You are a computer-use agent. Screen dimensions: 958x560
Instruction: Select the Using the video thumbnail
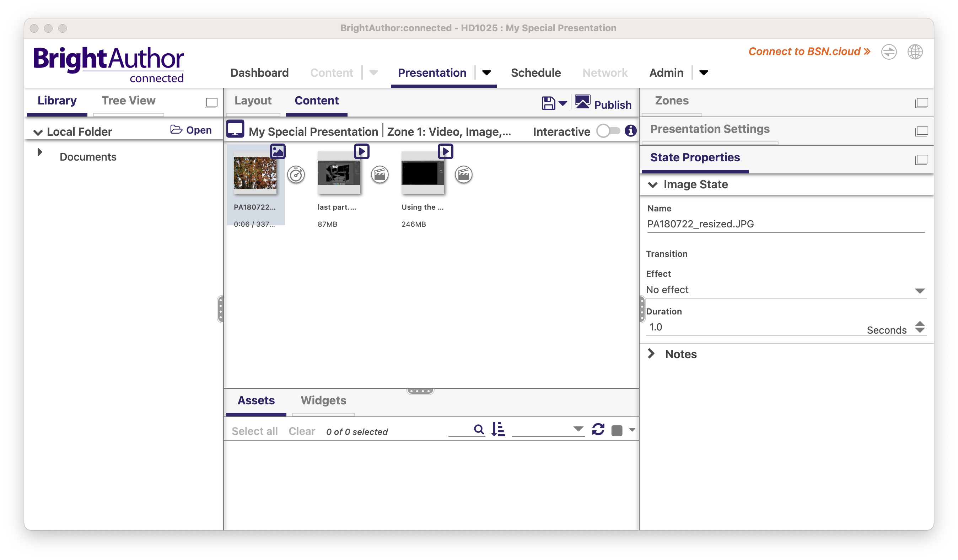click(x=423, y=173)
